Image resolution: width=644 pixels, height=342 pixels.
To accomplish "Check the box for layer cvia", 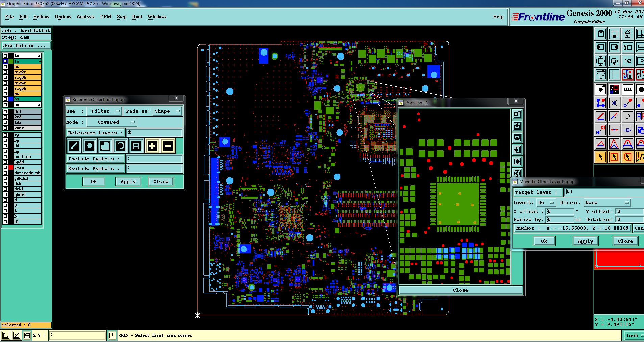I will (x=5, y=167).
